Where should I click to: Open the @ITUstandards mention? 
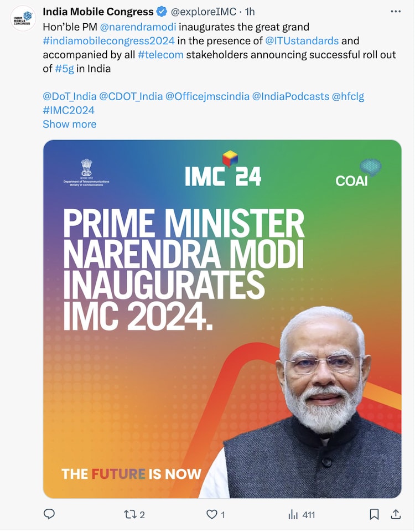point(302,40)
